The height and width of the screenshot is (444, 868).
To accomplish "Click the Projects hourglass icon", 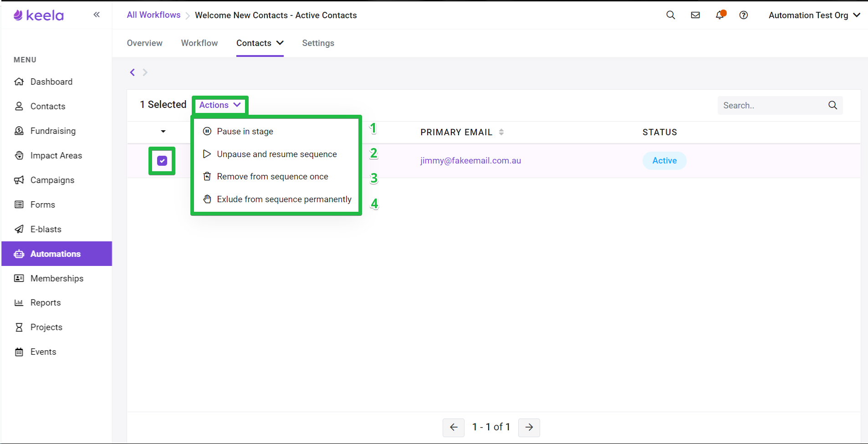I will click(x=19, y=327).
